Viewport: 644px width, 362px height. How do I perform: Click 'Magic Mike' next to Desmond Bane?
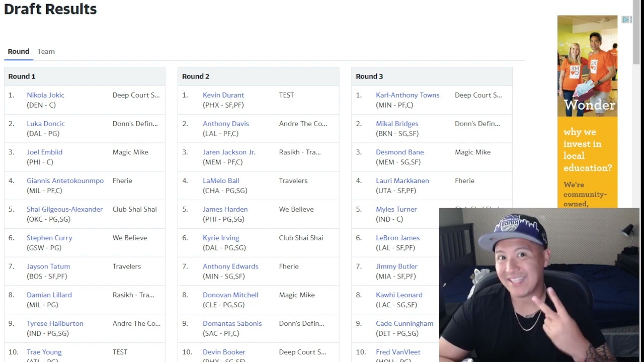[x=472, y=152]
